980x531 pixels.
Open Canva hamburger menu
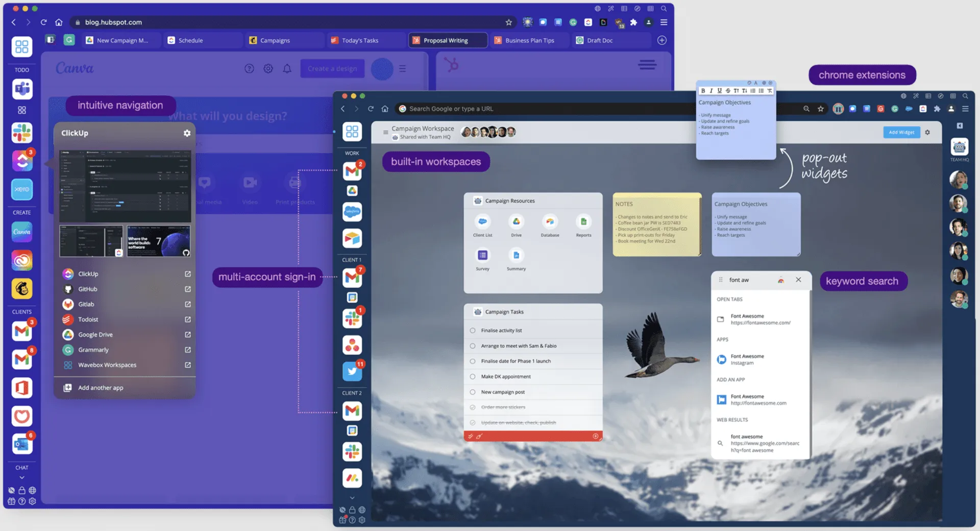point(403,68)
